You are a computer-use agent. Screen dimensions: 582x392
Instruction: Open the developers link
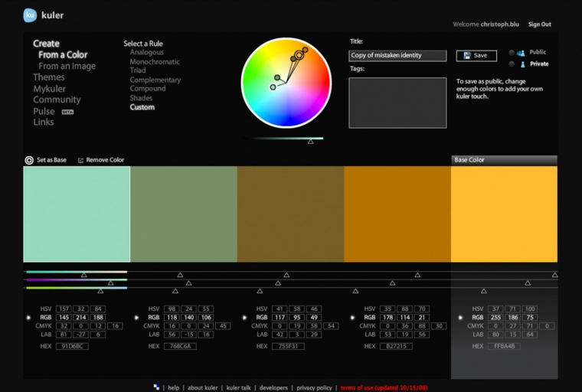pyautogui.click(x=273, y=387)
